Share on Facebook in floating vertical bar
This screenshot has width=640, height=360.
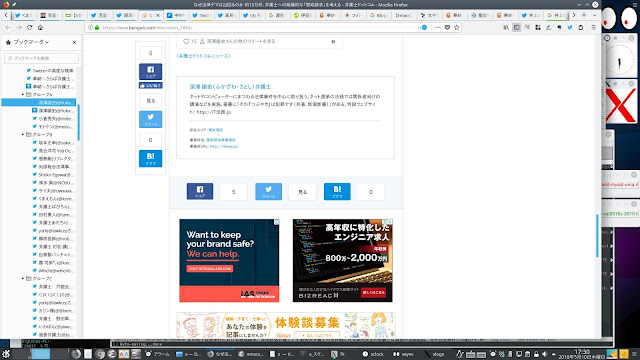coord(150,71)
